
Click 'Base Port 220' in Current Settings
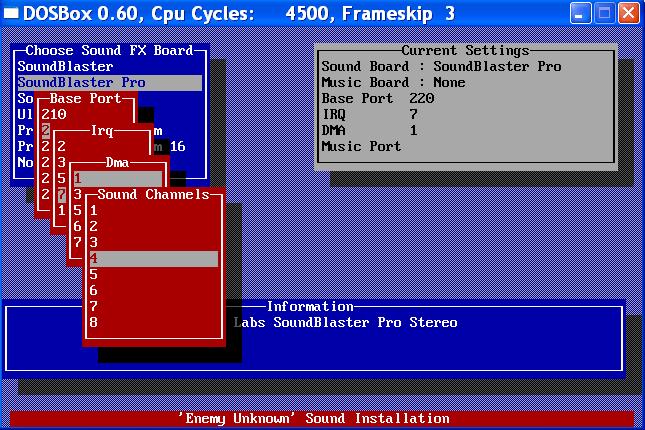point(378,98)
